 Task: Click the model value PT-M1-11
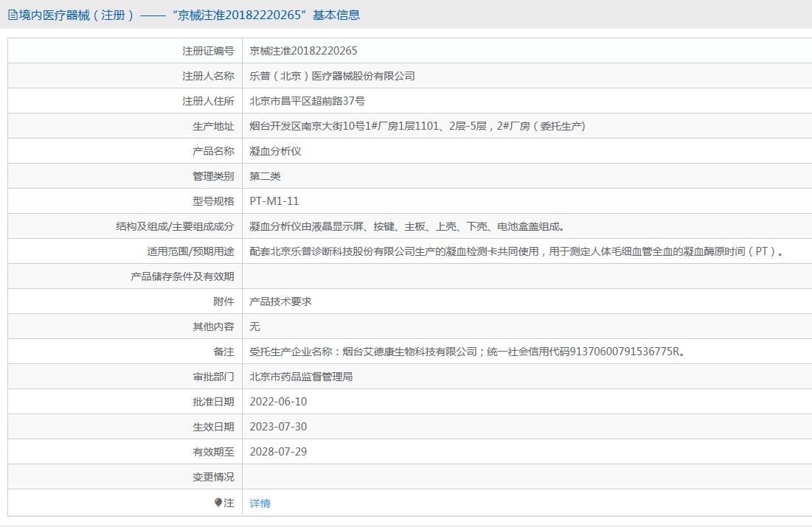pos(274,201)
